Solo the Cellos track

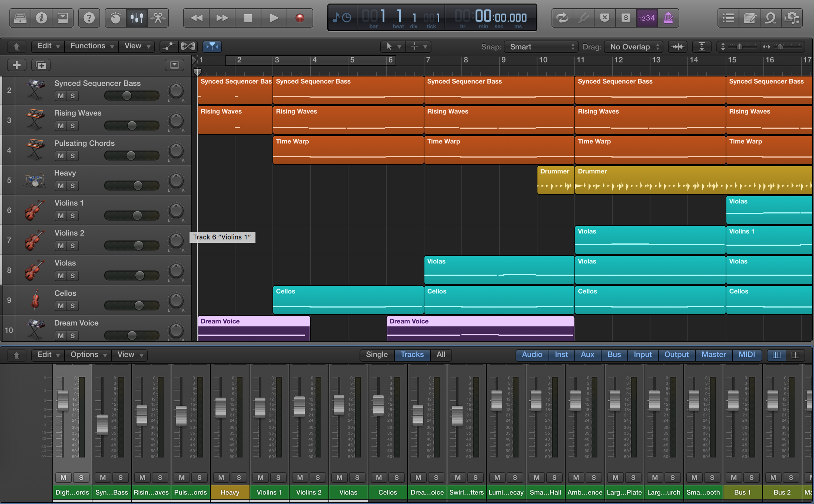coord(72,306)
